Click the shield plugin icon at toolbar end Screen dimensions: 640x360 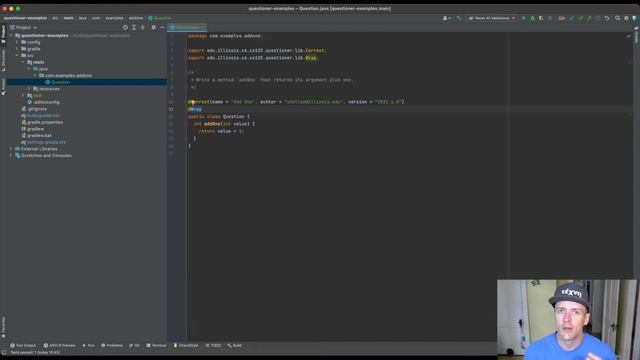(x=634, y=18)
